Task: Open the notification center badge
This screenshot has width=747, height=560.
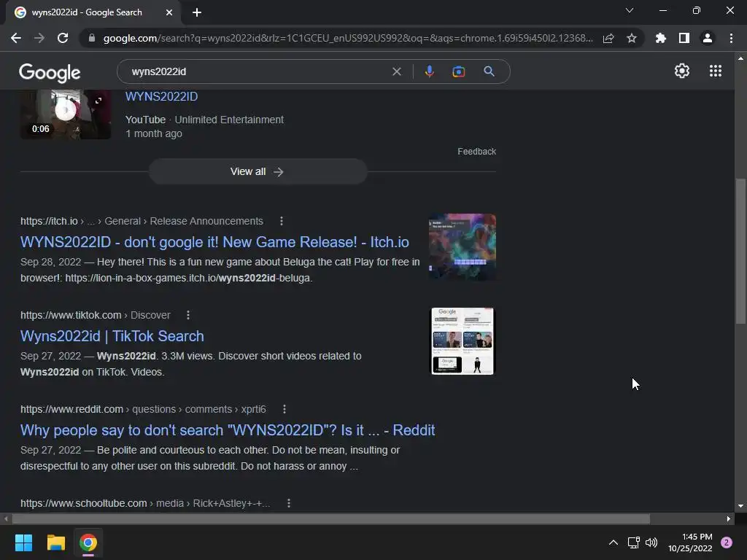Action: click(727, 542)
